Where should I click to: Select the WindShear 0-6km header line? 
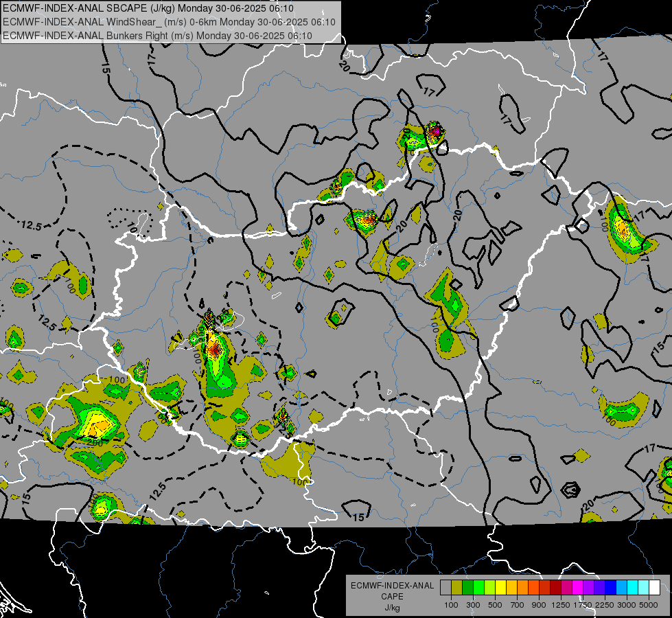click(170, 22)
